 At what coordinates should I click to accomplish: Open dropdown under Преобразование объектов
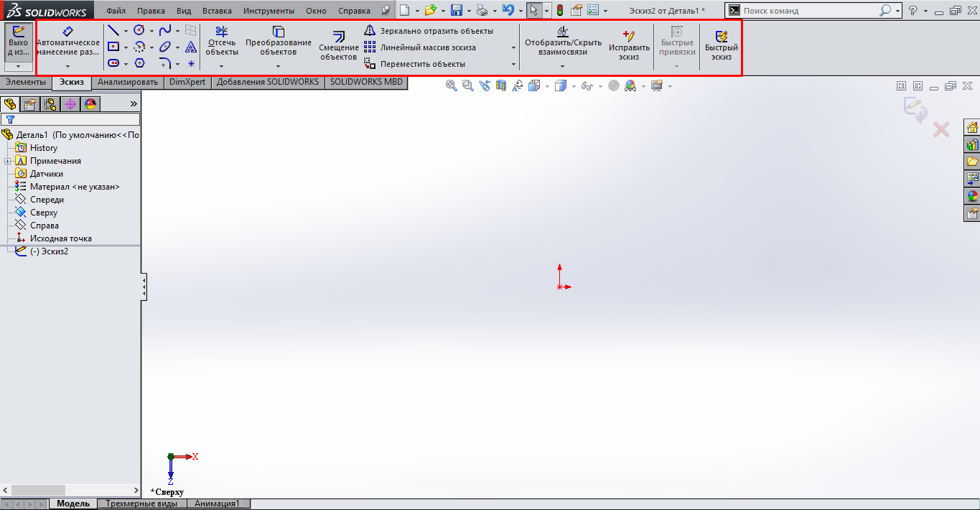[279, 66]
